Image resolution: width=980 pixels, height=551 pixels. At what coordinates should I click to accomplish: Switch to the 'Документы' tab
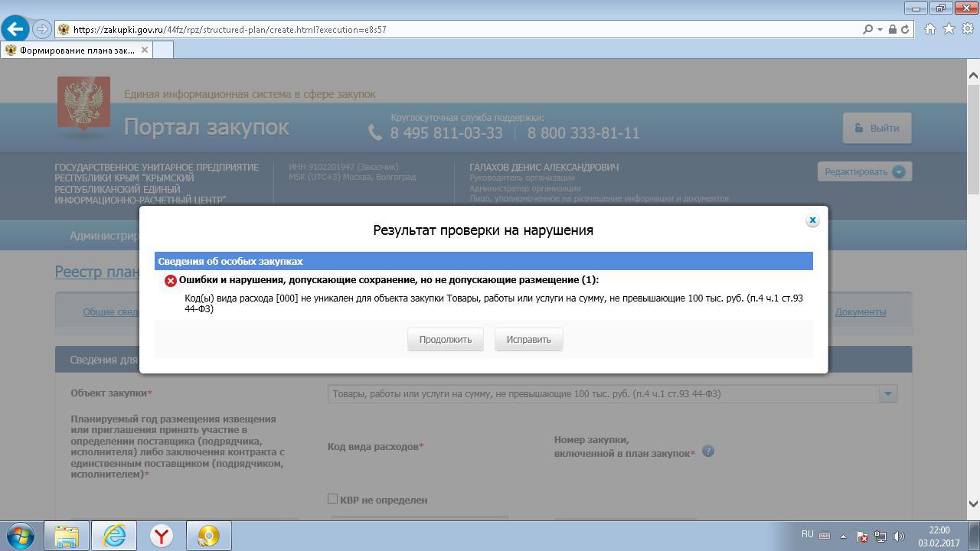pyautogui.click(x=860, y=311)
